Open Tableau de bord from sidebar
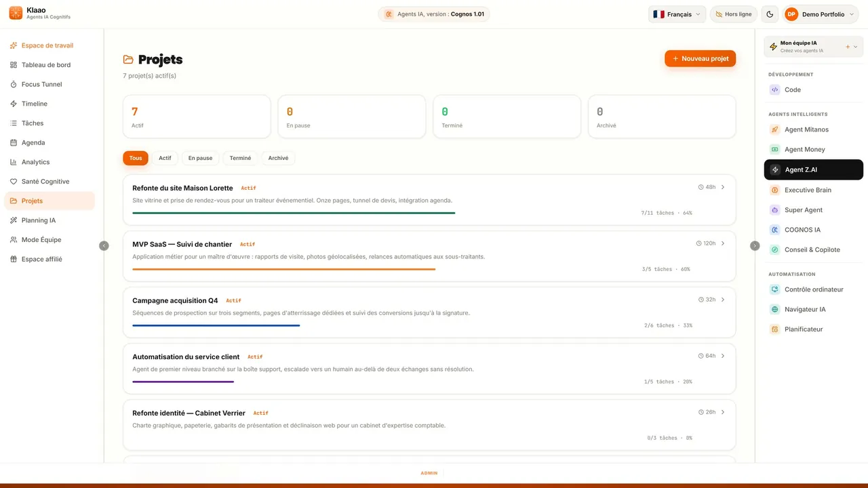This screenshot has width=868, height=488. coord(50,65)
